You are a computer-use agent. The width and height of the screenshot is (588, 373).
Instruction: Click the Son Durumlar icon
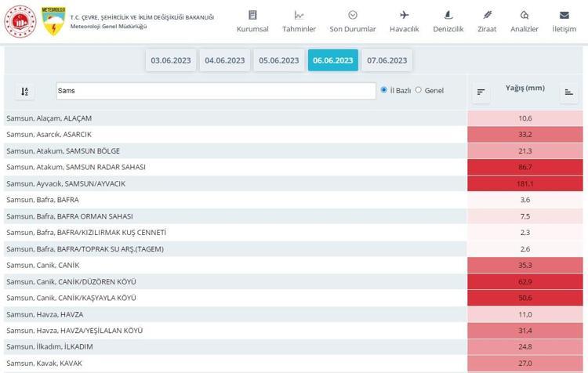(353, 15)
